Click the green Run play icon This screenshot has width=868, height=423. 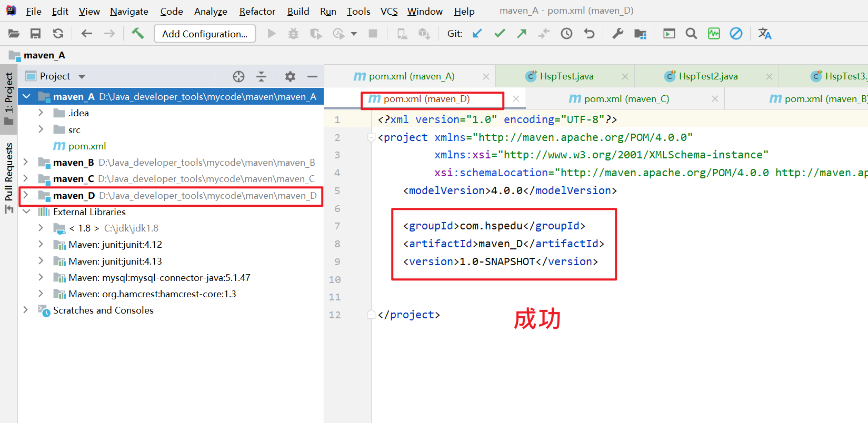coord(272,34)
